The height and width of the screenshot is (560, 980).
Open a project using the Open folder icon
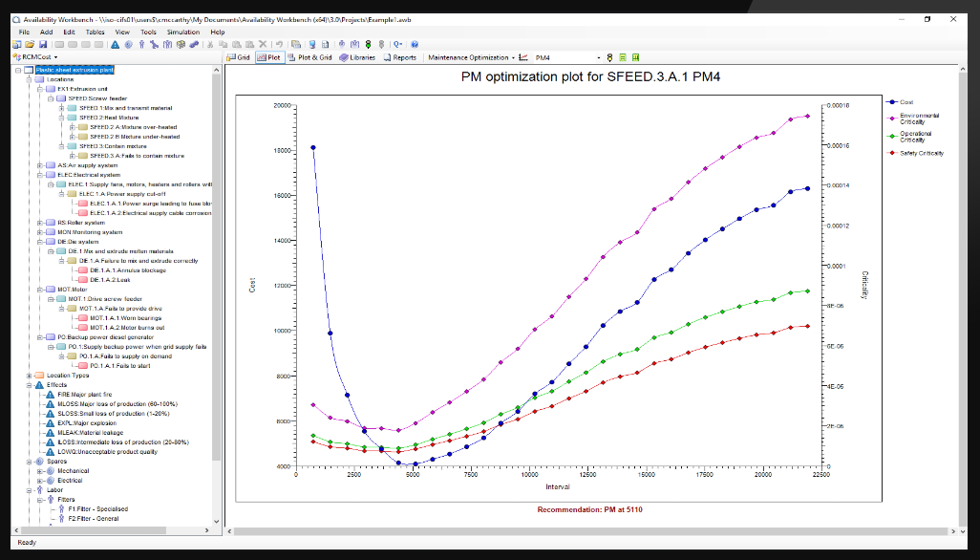(x=28, y=44)
